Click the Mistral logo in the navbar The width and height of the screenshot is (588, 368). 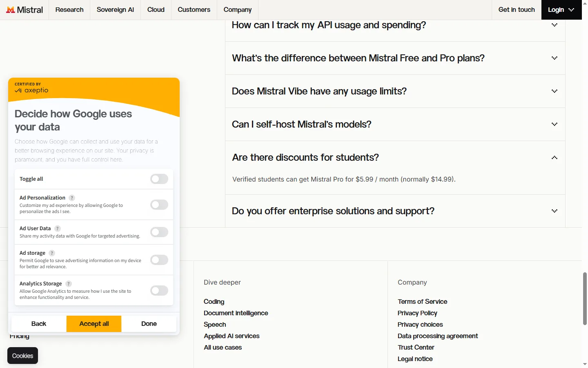[24, 10]
